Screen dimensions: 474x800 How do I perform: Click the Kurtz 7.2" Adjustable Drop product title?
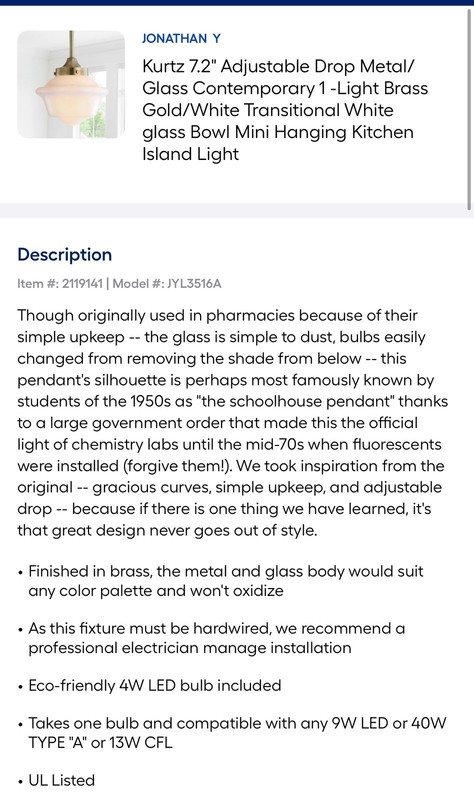coord(285,110)
